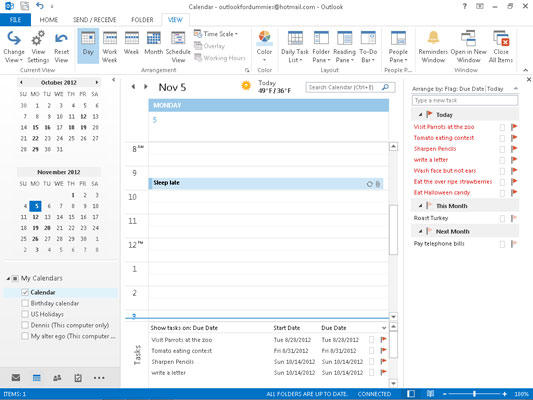Open the Tasks icon in navigation bar
The width and height of the screenshot is (533, 400).
(78, 378)
